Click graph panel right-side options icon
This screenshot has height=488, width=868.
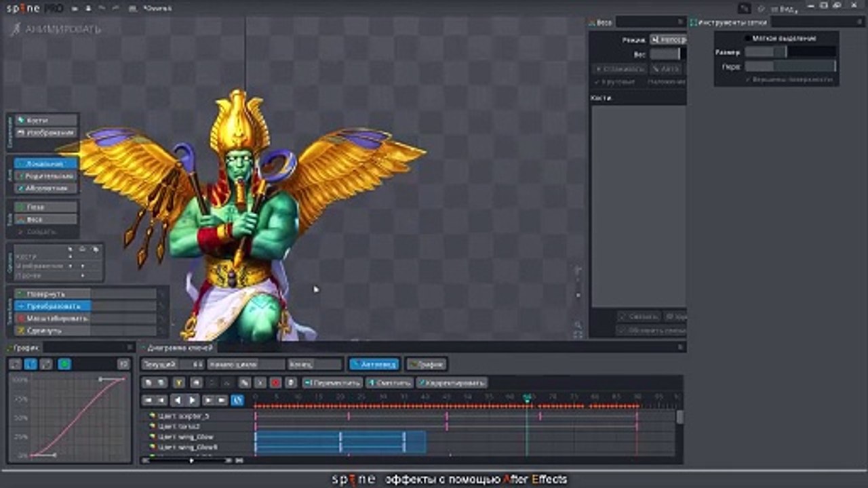tap(123, 364)
